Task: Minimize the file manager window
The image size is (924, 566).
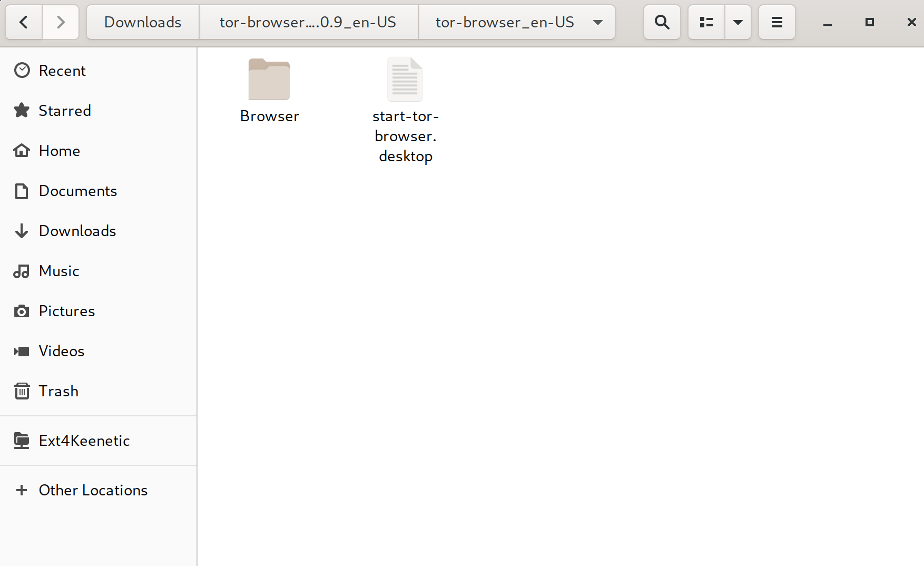Action: click(x=828, y=22)
